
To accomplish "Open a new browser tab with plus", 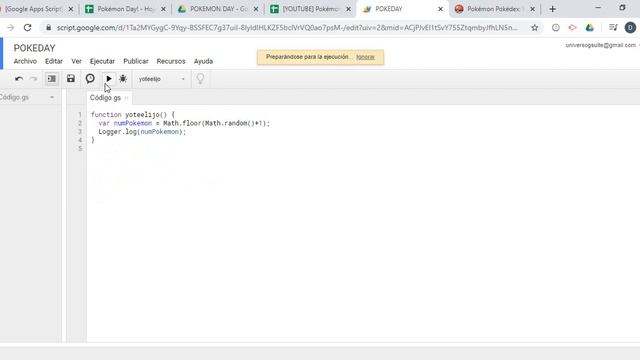I will click(x=552, y=9).
